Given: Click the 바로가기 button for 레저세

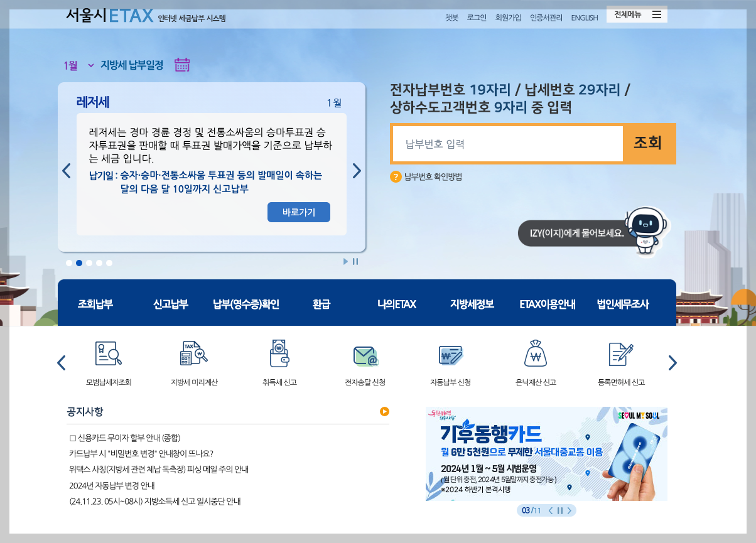Looking at the screenshot, I should click(299, 212).
